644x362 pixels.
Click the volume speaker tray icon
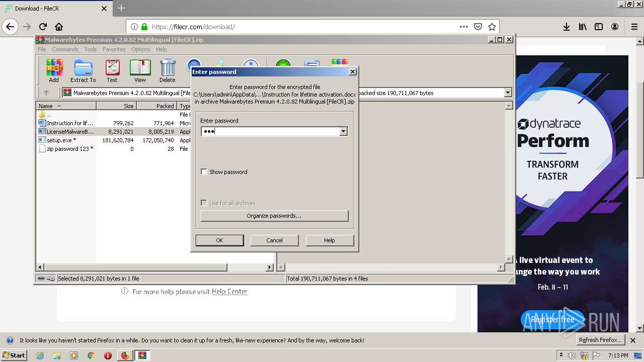coord(572,355)
